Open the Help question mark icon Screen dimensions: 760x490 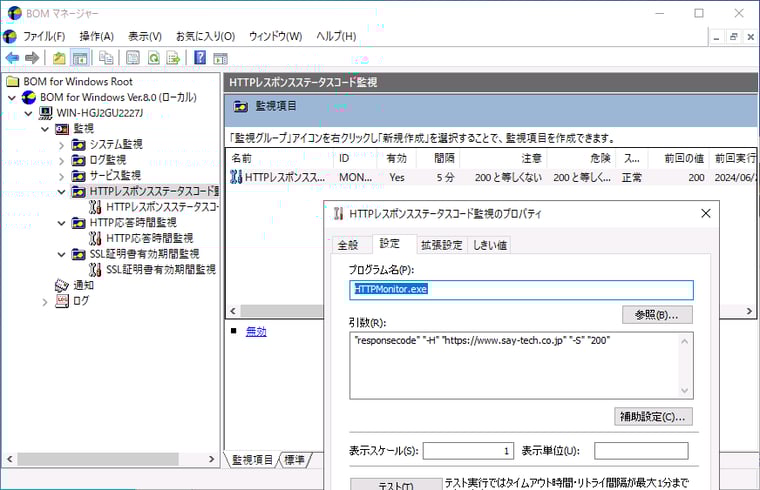pos(200,58)
